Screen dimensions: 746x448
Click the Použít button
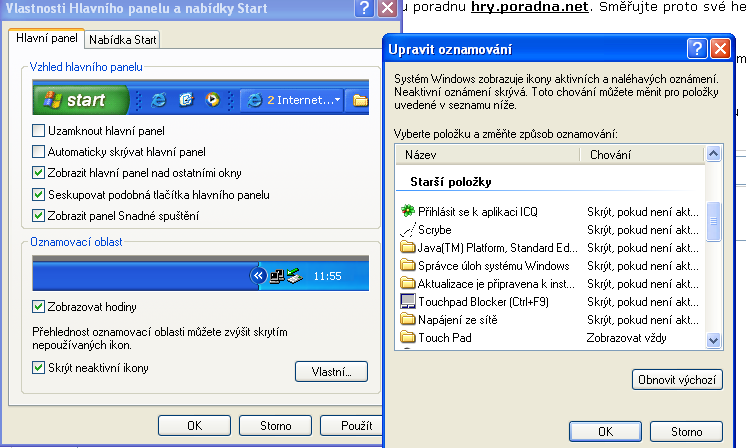click(353, 425)
